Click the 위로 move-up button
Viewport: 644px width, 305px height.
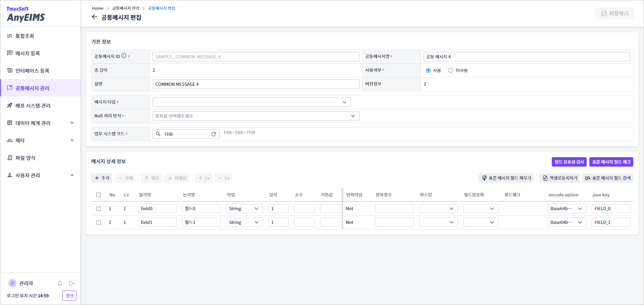point(151,178)
